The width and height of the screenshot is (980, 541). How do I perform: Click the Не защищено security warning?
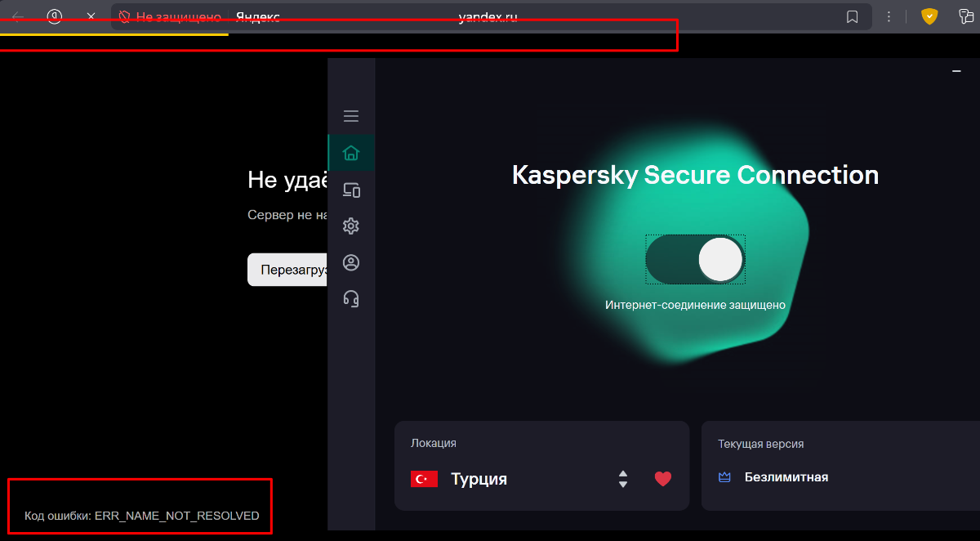(x=170, y=16)
